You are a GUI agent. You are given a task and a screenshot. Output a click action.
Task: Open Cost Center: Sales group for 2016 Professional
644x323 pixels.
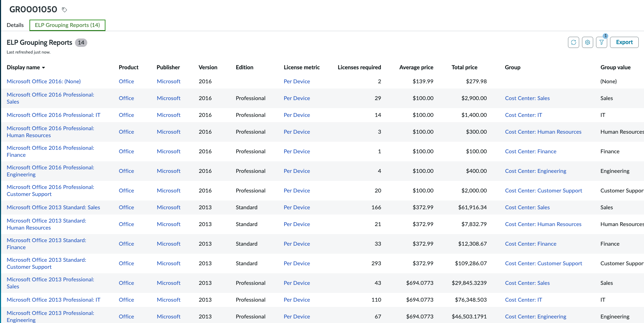527,98
